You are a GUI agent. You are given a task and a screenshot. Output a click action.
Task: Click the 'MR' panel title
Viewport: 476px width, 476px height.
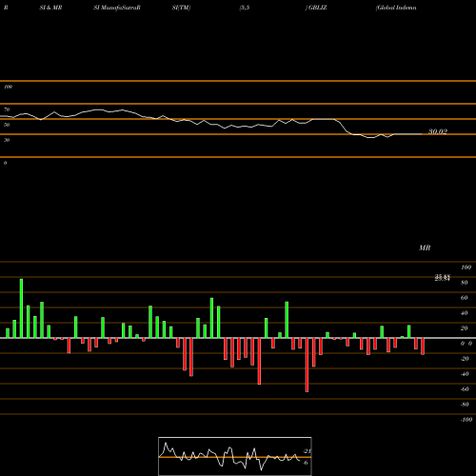tap(425, 248)
